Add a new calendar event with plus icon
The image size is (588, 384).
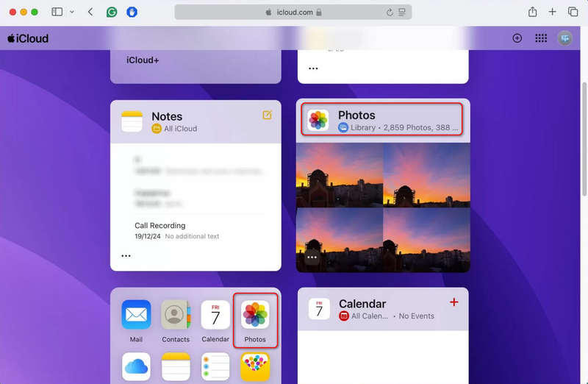coord(453,302)
